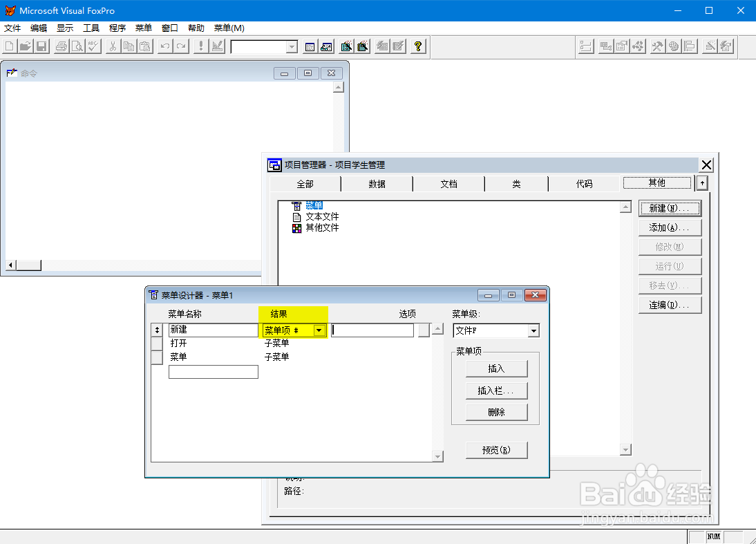Open the 菜单 menu in menu bar
This screenshot has width=756, height=544.
click(x=143, y=28)
